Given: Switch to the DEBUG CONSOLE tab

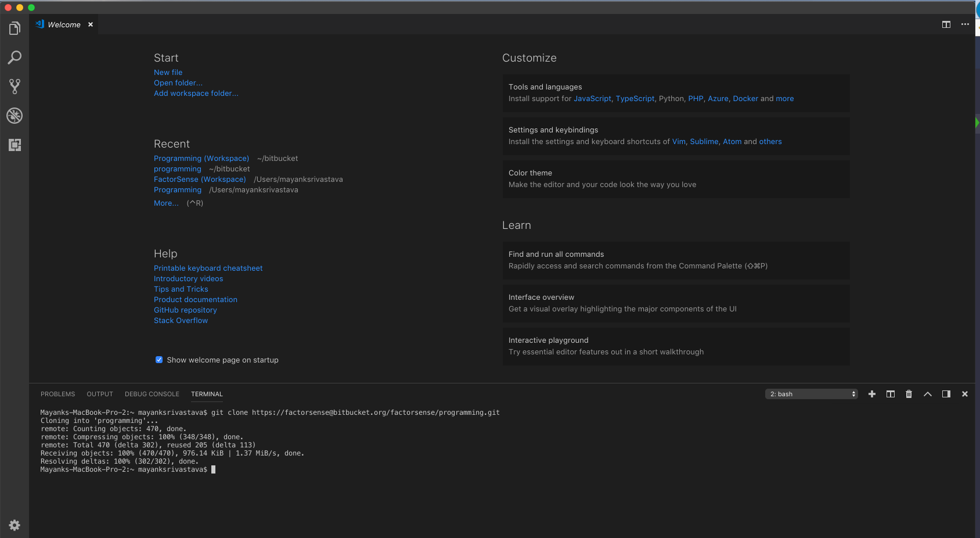Looking at the screenshot, I should pos(152,394).
